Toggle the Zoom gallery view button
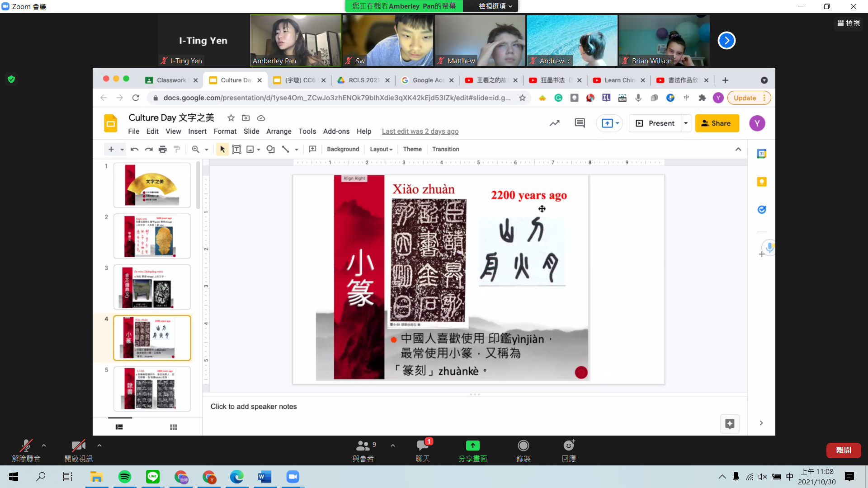Viewport: 868px width, 488px height. 849,23
